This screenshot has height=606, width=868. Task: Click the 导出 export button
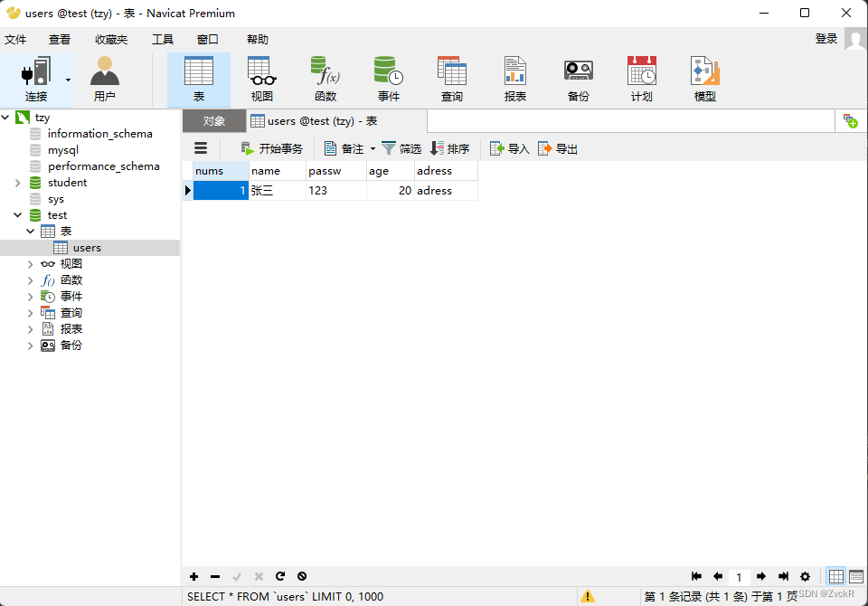558,148
